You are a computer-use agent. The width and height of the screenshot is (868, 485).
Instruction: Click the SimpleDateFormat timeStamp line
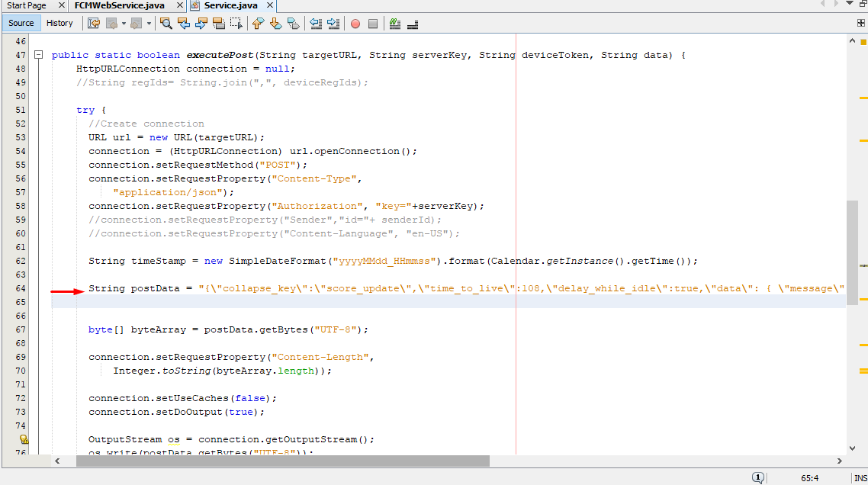393,261
